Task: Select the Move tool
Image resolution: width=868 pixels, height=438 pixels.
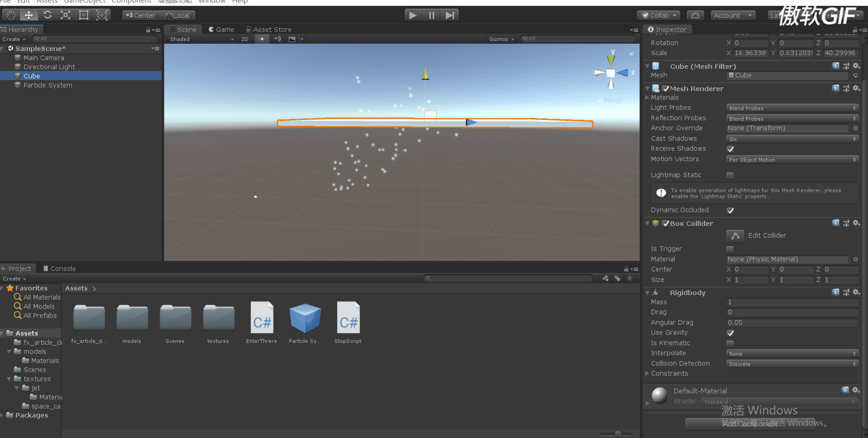Action: click(x=29, y=15)
